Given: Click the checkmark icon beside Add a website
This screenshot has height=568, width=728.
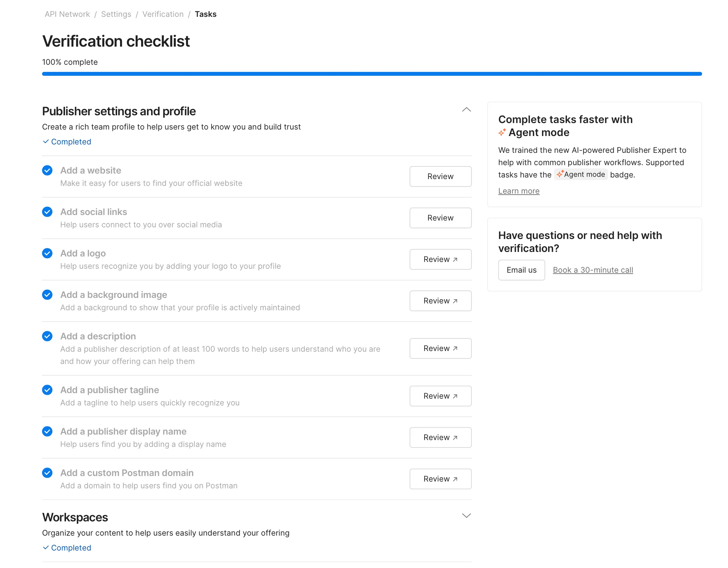Looking at the screenshot, I should [47, 170].
